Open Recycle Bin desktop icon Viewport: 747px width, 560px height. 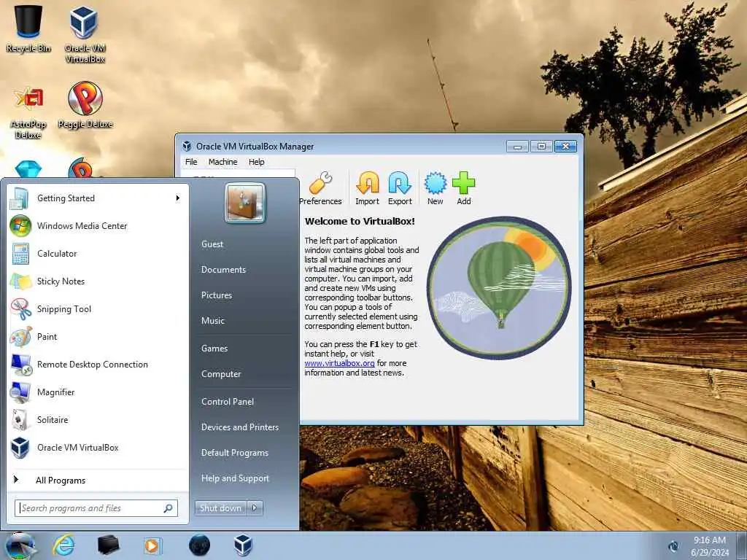coord(28,28)
